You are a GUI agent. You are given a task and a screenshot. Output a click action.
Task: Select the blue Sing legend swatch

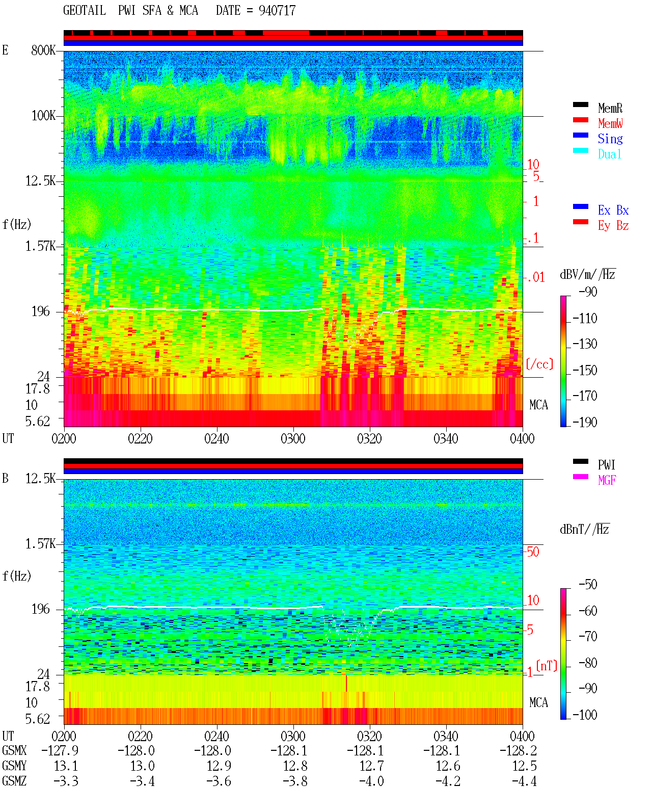(580, 136)
